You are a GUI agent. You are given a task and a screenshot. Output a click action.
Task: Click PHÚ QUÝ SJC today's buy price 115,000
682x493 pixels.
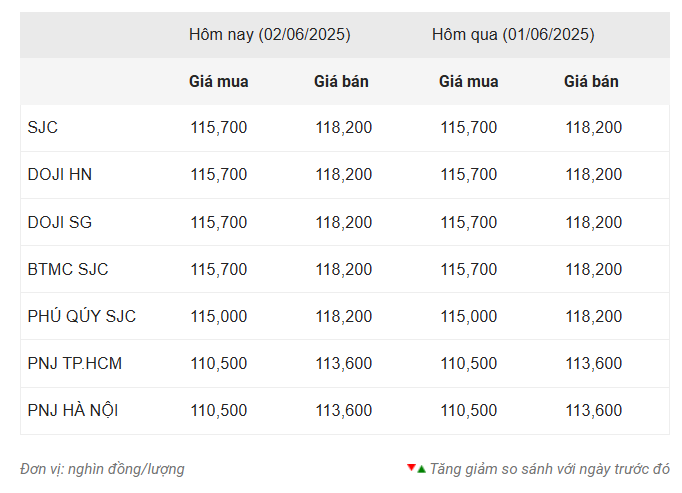coord(219,316)
